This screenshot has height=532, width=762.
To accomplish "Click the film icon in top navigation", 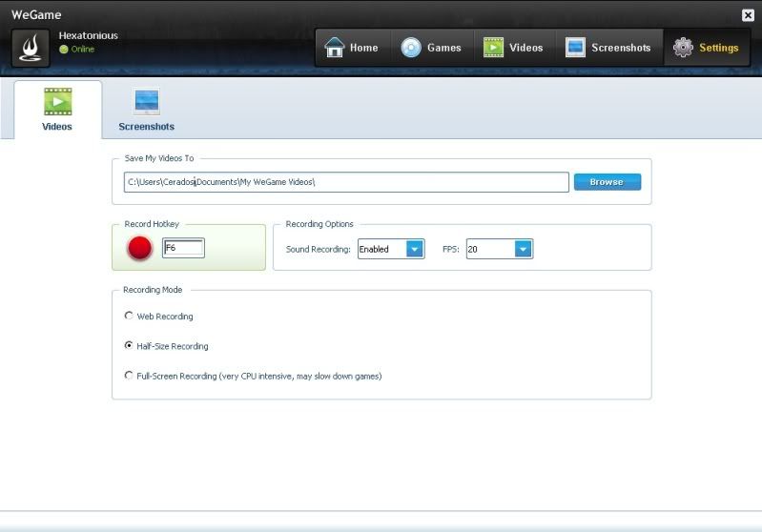I will [493, 48].
